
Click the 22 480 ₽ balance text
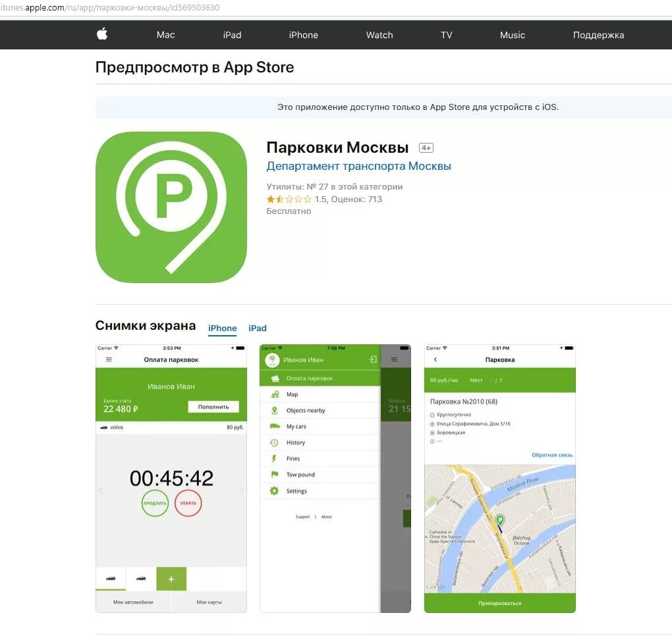[121, 409]
